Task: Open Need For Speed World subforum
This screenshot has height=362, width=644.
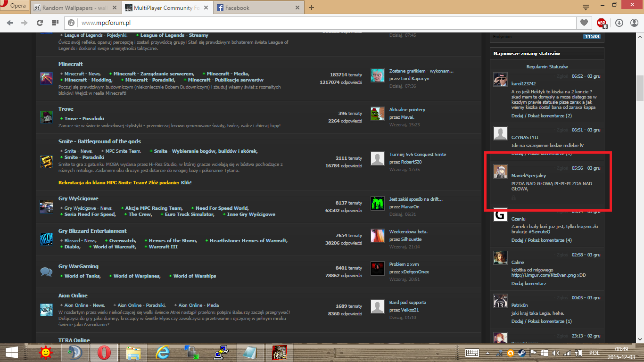Action: pos(222,208)
